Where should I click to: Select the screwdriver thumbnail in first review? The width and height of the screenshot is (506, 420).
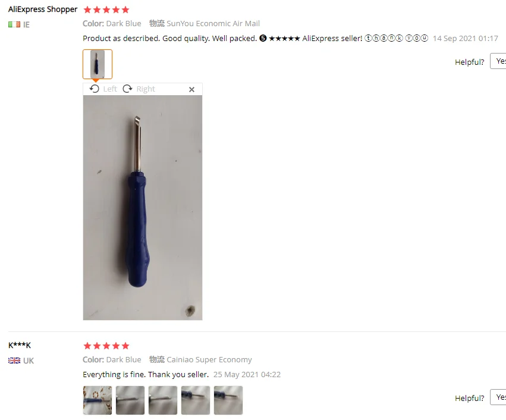(98, 64)
